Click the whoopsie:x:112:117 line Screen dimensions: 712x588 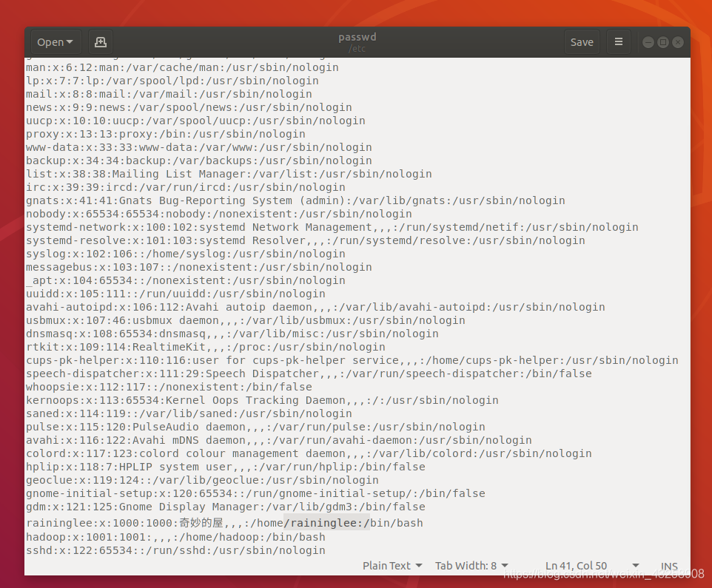[x=169, y=387]
